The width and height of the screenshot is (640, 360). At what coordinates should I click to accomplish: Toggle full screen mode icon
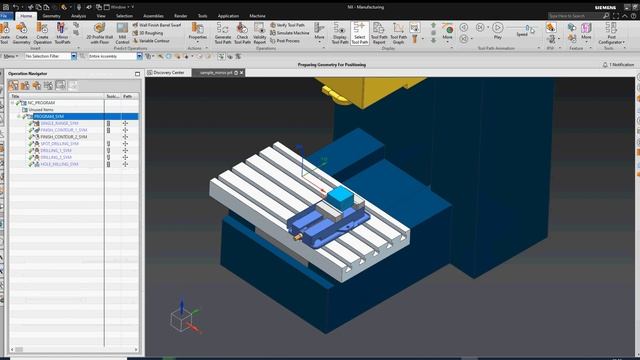tap(616, 16)
